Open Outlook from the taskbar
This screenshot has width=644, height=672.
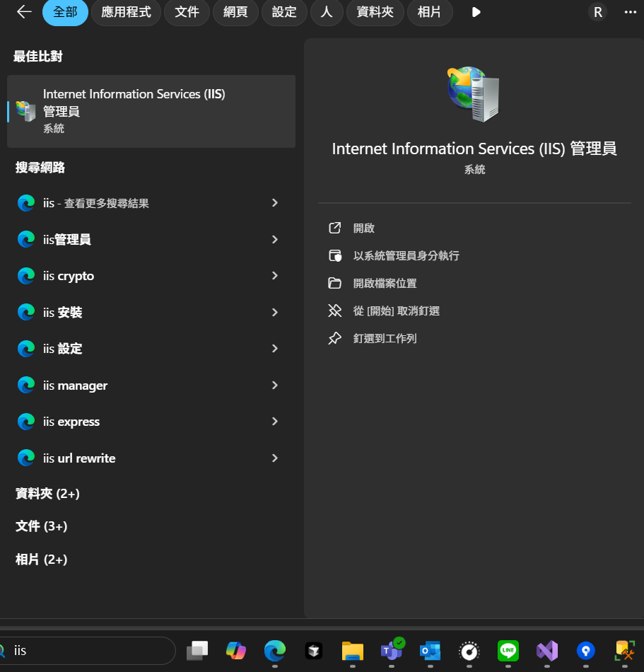click(x=431, y=651)
